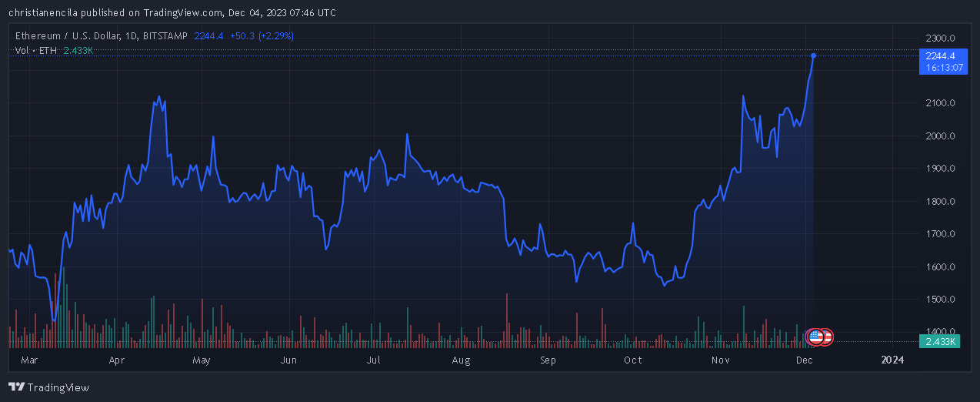This screenshot has height=402, width=980.
Task: Click the 2100.0 price axis label
Action: tap(940, 103)
